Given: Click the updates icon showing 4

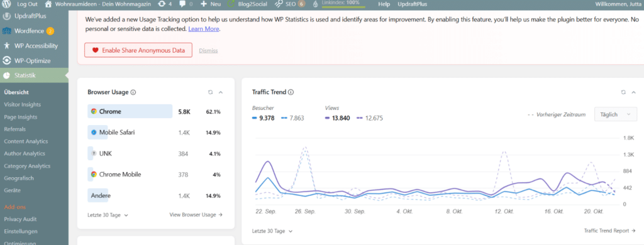Looking at the screenshot, I should [162, 4].
